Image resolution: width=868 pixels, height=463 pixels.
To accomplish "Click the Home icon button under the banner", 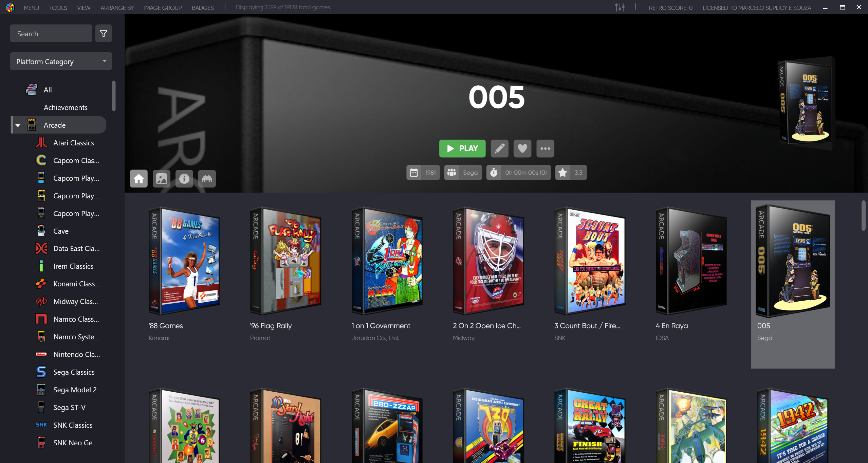I will coord(139,179).
